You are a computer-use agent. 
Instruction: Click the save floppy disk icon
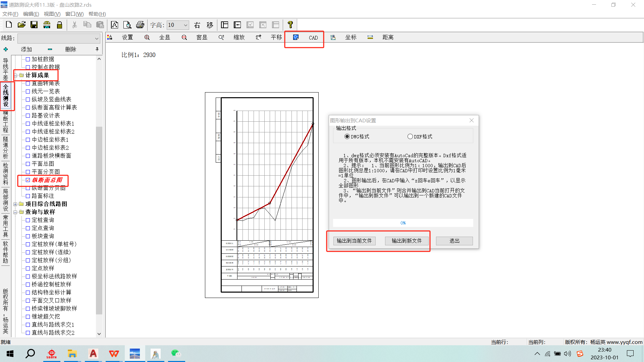[34, 25]
